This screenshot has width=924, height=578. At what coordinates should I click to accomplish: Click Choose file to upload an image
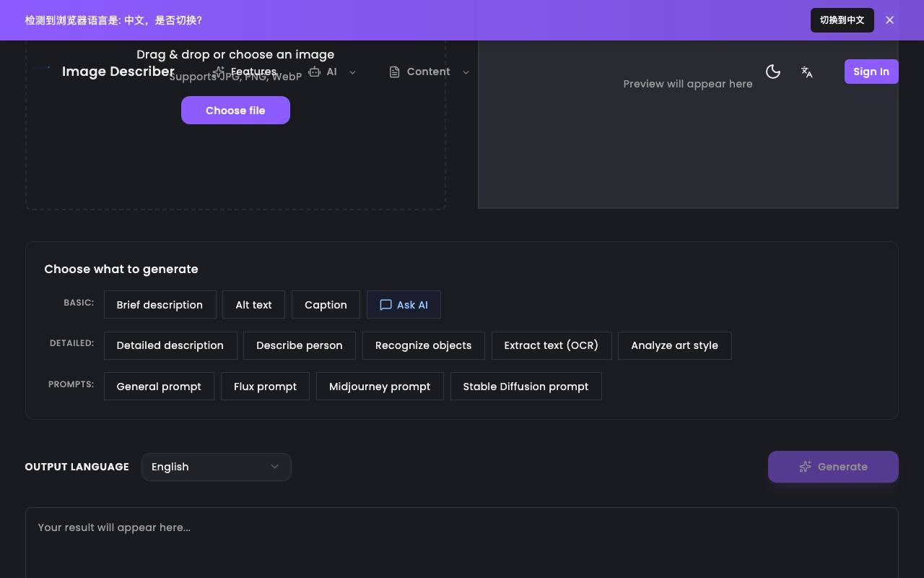[x=235, y=111]
